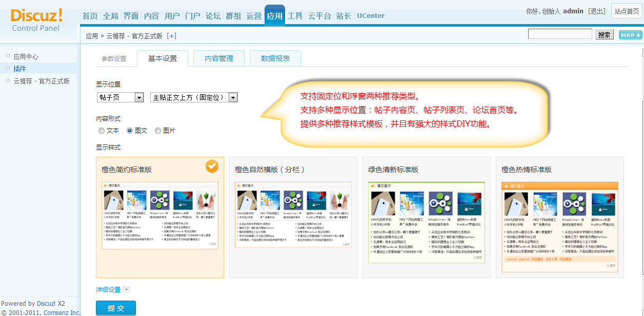Click the MAP button icon
The image size is (644, 316).
(x=630, y=35)
